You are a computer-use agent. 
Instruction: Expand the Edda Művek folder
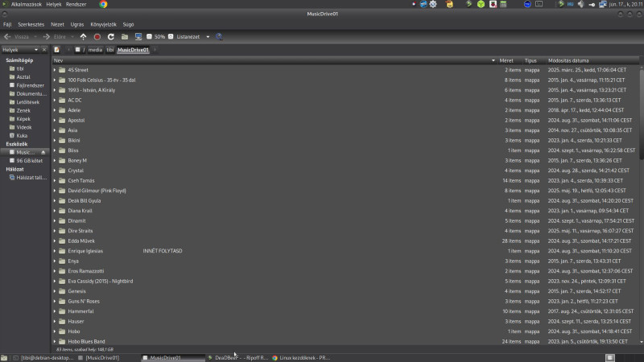pos(55,241)
